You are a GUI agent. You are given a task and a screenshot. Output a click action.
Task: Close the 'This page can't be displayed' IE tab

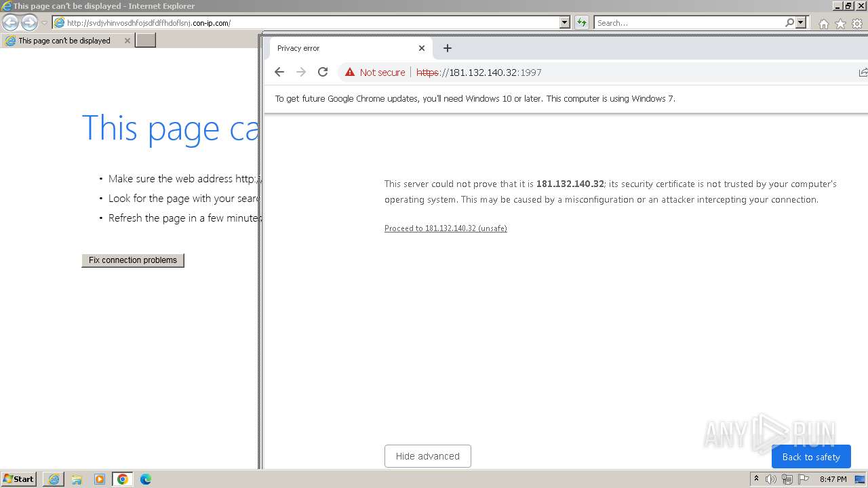tap(127, 41)
